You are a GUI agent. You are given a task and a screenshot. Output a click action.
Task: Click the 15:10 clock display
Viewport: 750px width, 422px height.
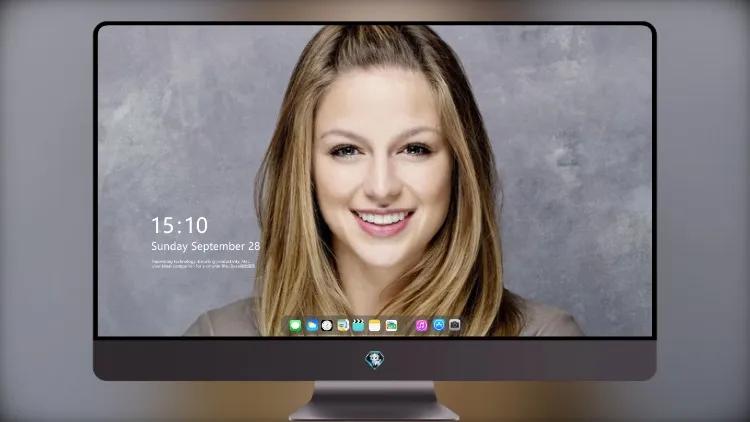[179, 225]
